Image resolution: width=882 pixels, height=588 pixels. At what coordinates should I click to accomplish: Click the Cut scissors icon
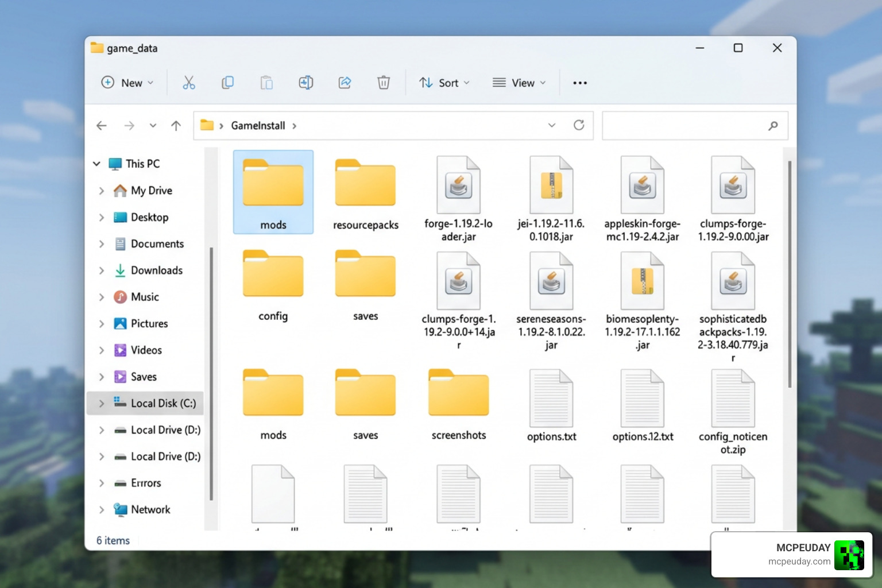click(189, 83)
